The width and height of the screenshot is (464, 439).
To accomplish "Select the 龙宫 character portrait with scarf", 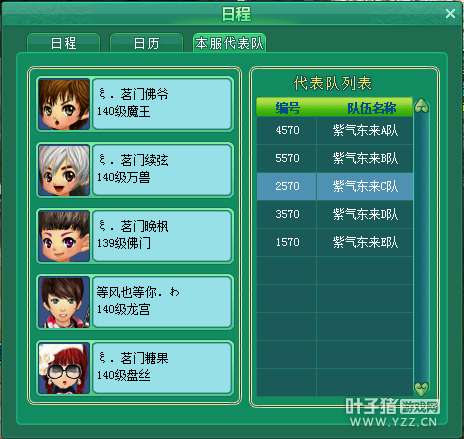I will coord(64,302).
